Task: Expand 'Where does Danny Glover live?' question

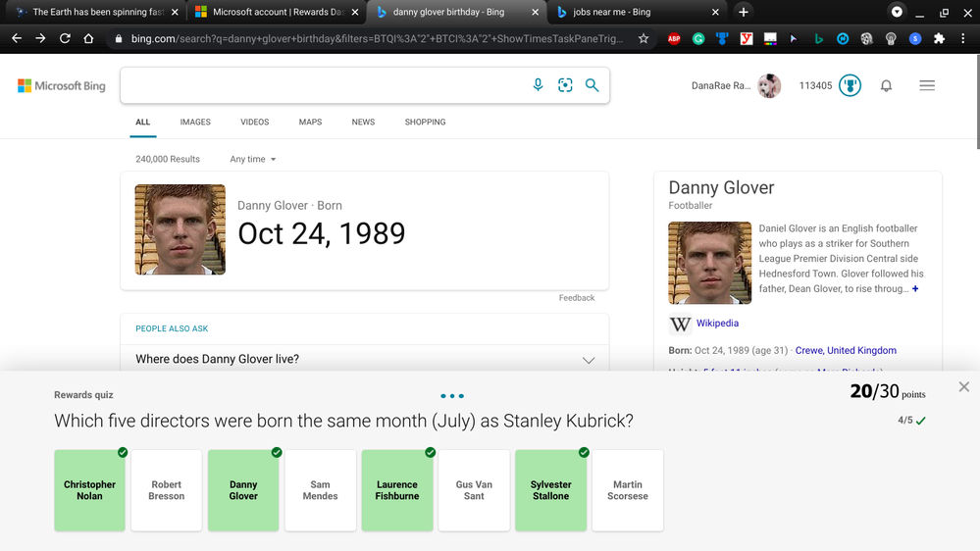Action: (364, 359)
